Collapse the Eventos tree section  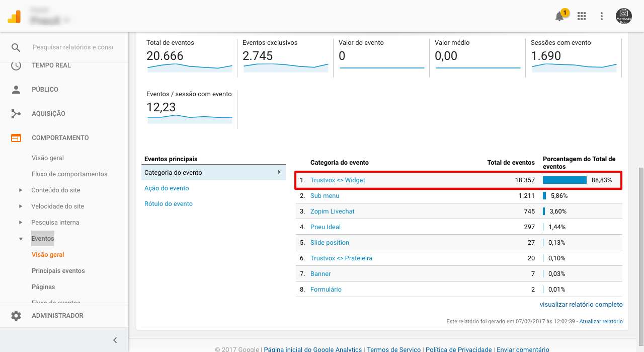(x=21, y=239)
